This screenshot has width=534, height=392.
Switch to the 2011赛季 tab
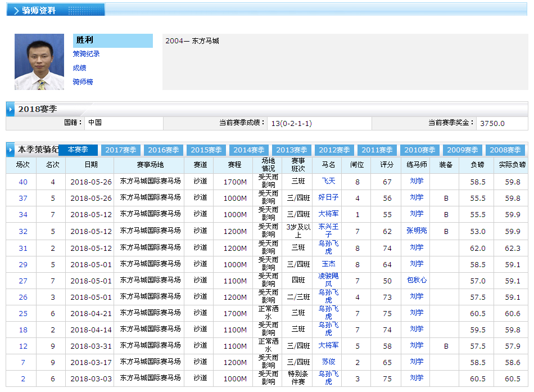377,150
